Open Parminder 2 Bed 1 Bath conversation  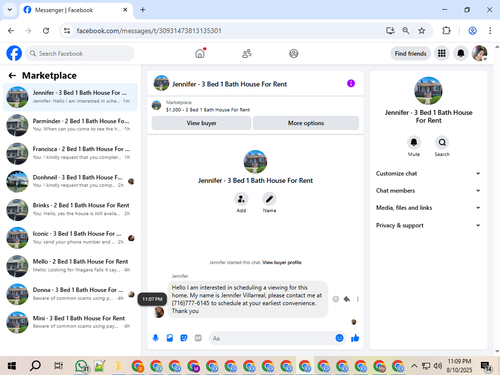(x=70, y=125)
